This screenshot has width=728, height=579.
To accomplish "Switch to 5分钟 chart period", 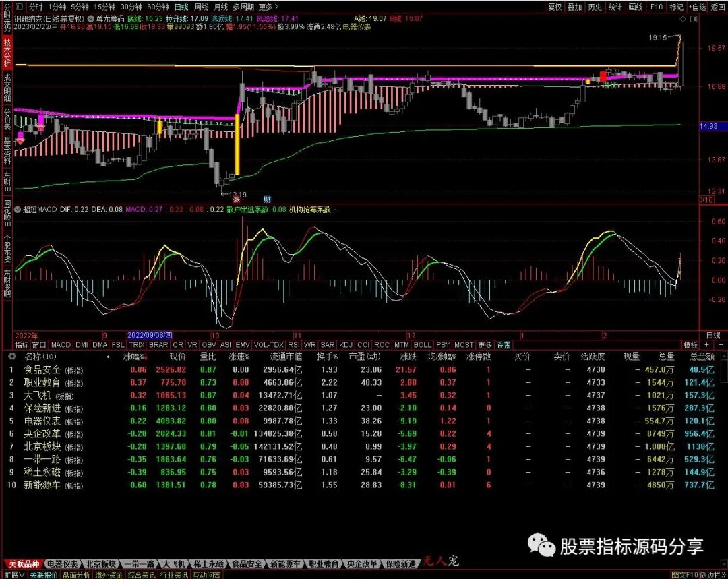I will (80, 7).
